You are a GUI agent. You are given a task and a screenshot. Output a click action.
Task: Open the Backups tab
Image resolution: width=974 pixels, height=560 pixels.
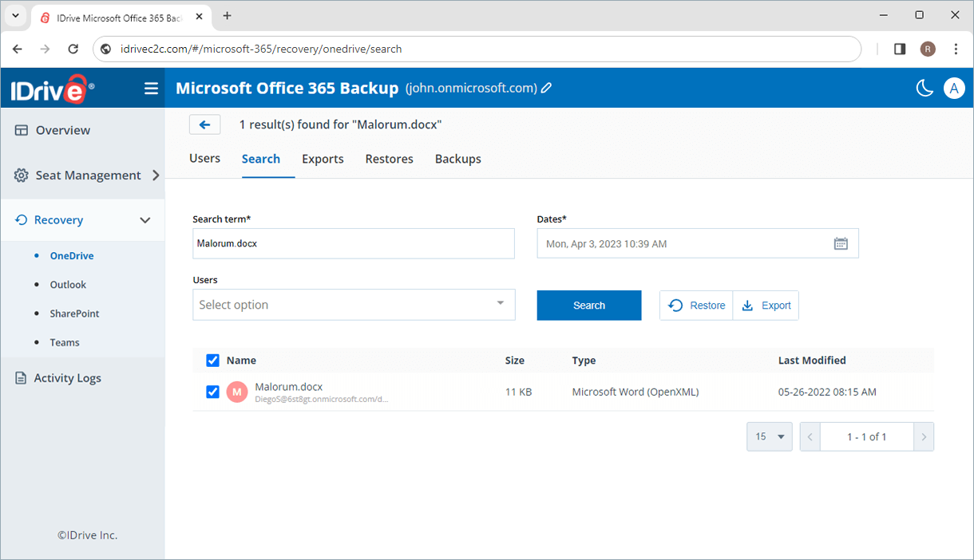tap(457, 159)
